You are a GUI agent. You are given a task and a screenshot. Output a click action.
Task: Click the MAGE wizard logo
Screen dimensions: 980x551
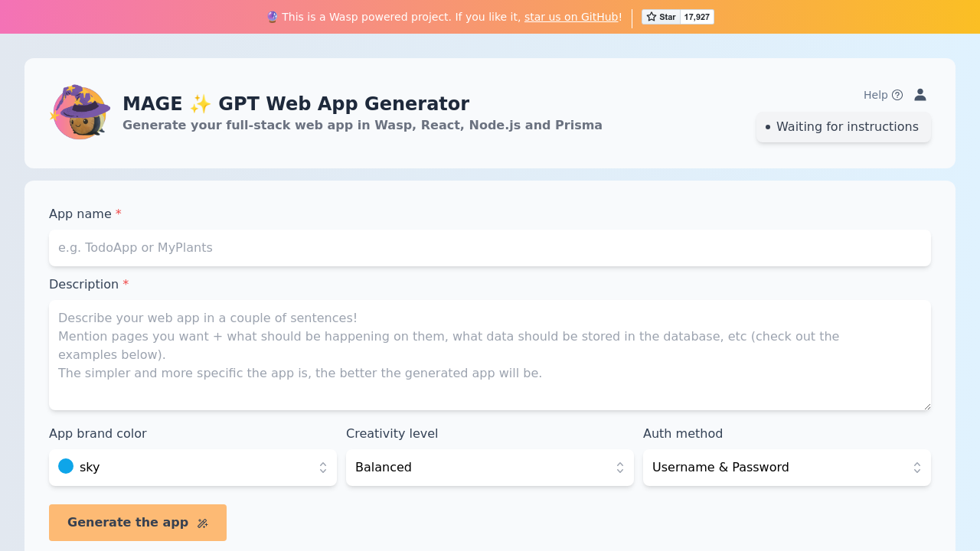point(80,112)
